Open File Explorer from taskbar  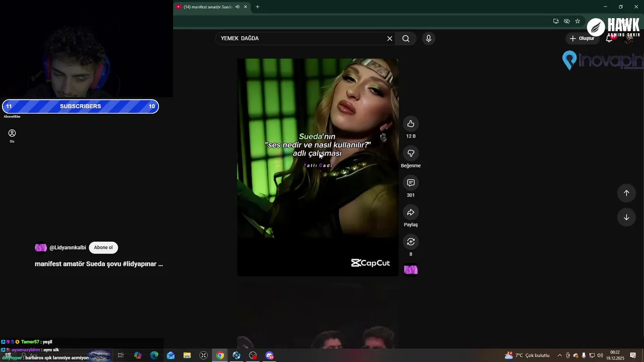tap(187, 355)
